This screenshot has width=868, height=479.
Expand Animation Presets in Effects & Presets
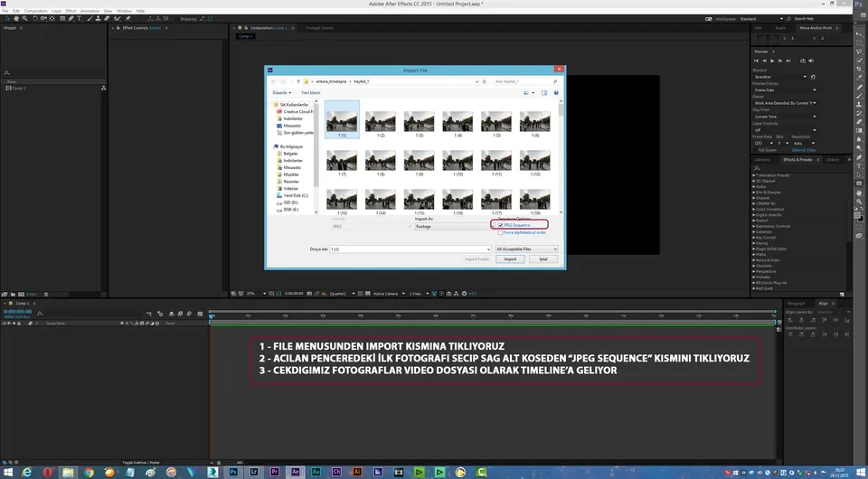(754, 175)
